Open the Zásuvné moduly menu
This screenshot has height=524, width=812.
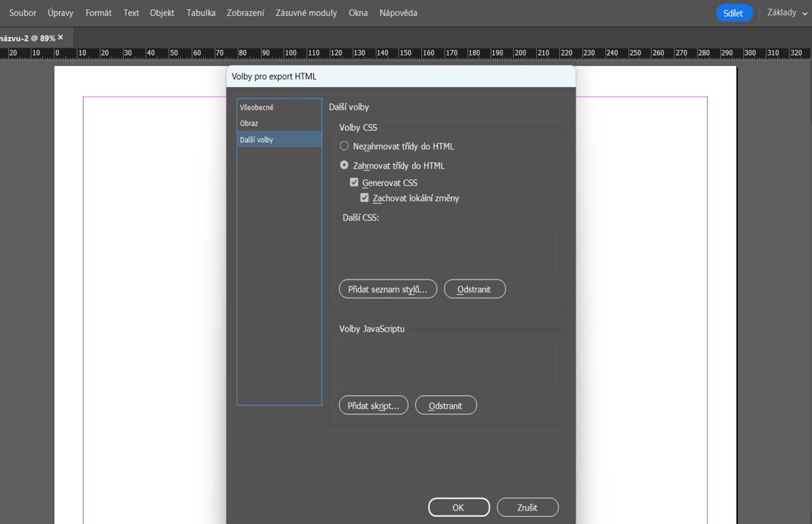click(x=306, y=13)
